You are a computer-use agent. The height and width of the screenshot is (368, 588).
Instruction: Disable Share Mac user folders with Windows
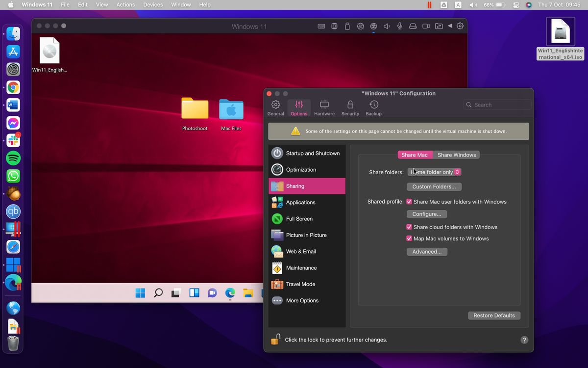(x=409, y=201)
